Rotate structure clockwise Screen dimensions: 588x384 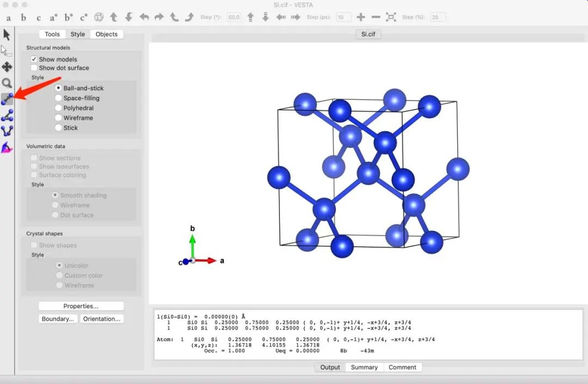pyautogui.click(x=189, y=17)
